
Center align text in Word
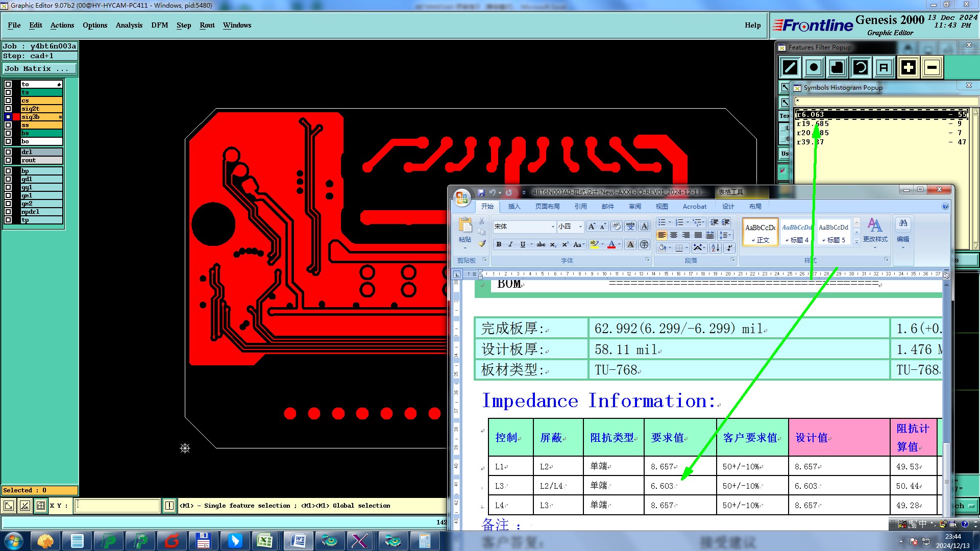(x=674, y=235)
